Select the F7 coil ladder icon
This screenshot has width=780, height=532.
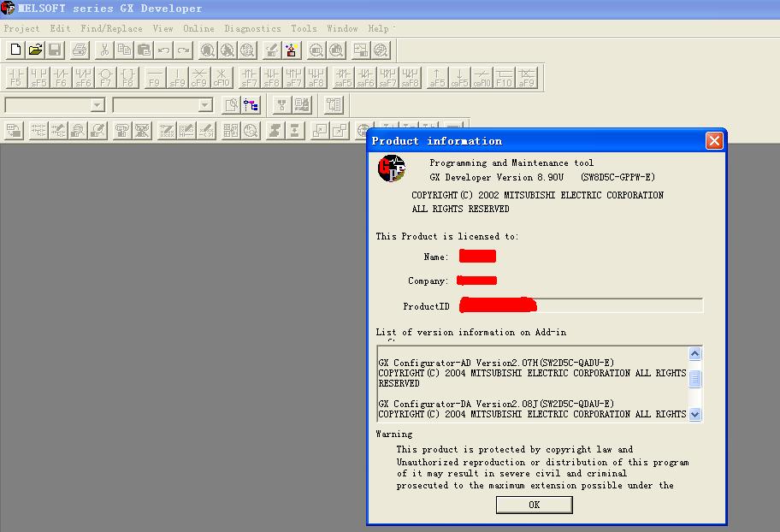[x=105, y=78]
